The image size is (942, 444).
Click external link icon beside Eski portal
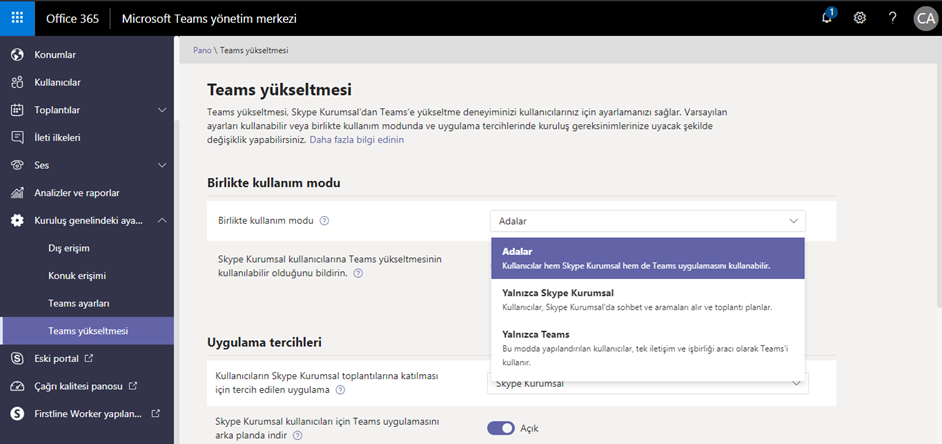click(x=90, y=359)
